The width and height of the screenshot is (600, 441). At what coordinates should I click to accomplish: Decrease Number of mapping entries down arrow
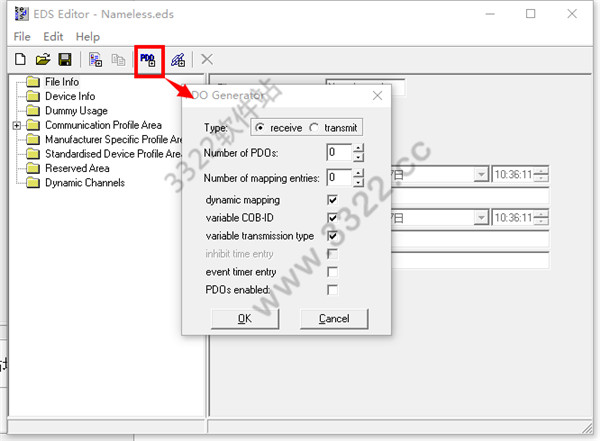pos(358,182)
